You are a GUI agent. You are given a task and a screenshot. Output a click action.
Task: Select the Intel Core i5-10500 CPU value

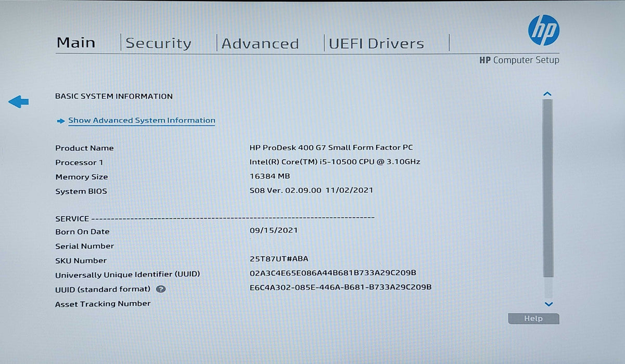click(x=335, y=162)
